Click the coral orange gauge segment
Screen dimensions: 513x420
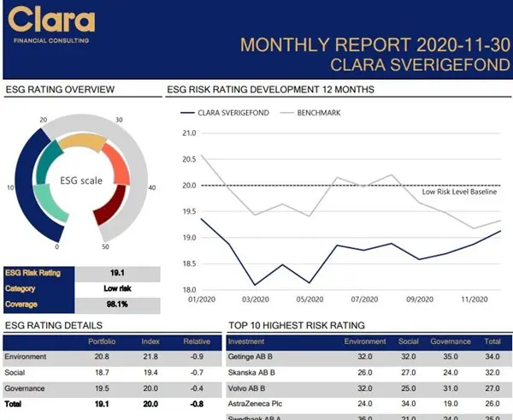click(x=118, y=164)
